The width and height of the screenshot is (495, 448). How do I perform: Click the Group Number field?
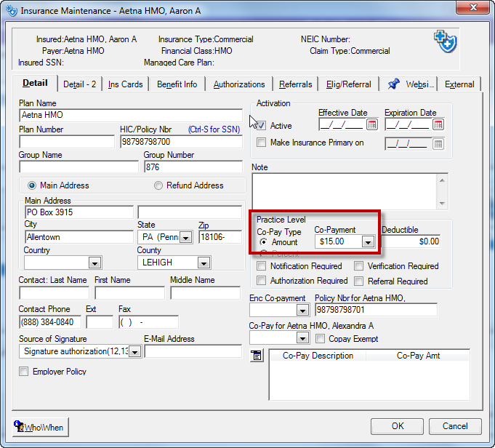tap(193, 167)
